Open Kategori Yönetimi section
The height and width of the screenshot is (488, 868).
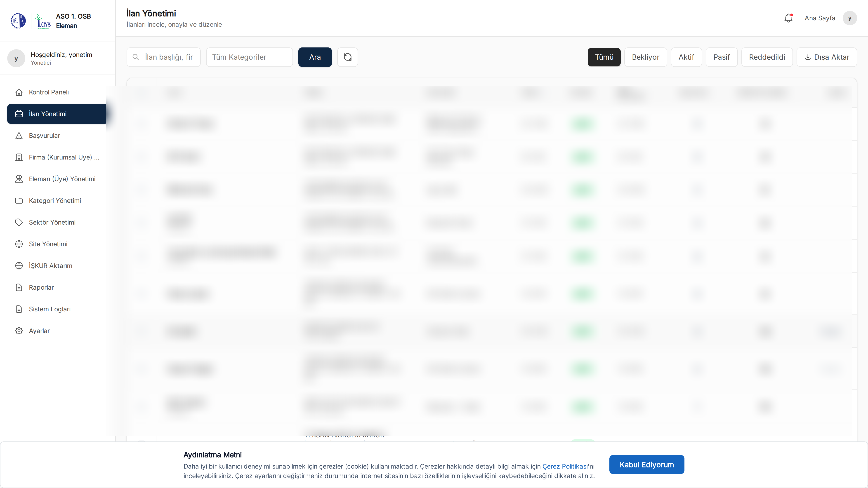(x=55, y=201)
